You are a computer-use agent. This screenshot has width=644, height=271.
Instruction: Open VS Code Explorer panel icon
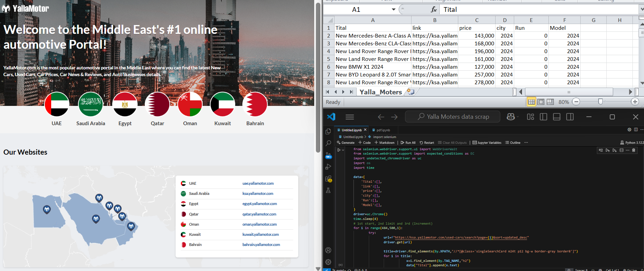(x=328, y=131)
